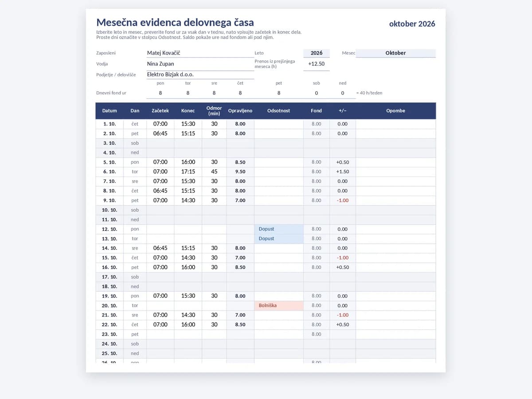Select end time 14:30 on 21. 10.
Image resolution: width=532 pixels, height=399 pixels.
(188, 315)
